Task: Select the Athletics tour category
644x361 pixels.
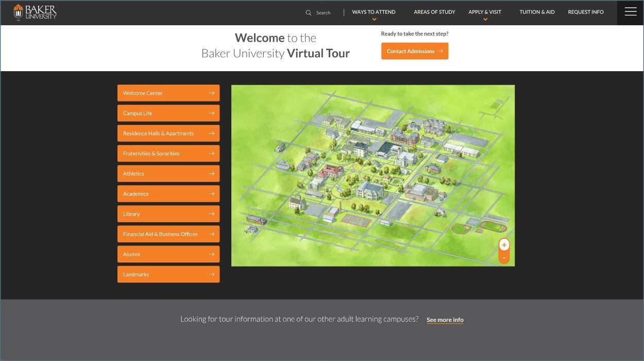Action: click(168, 174)
